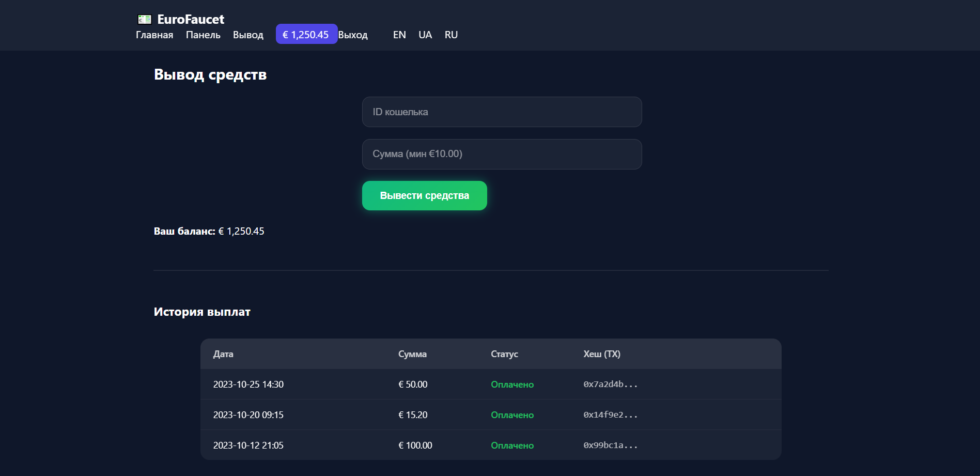The height and width of the screenshot is (476, 980).
Task: Switch language to RU
Action: pos(451,35)
